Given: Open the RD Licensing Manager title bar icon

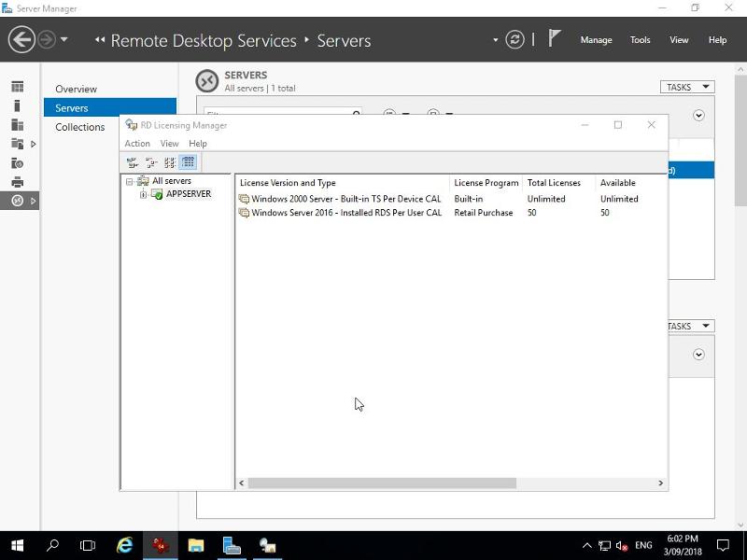Looking at the screenshot, I should tap(131, 125).
